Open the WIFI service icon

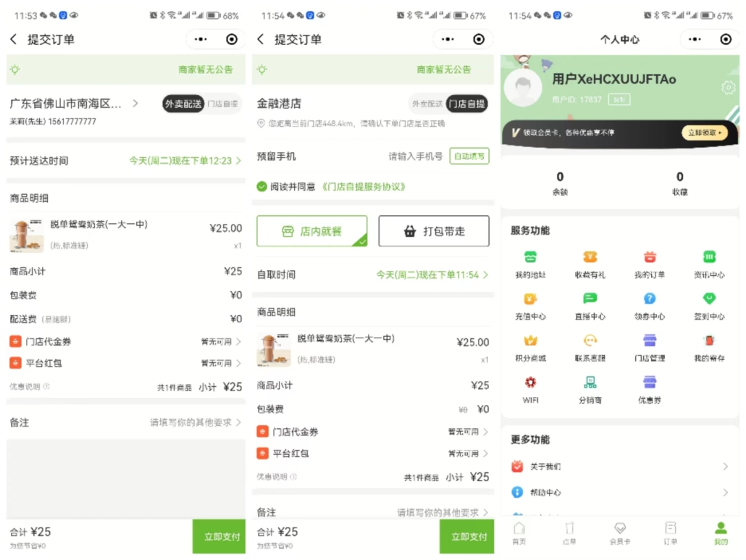tap(530, 383)
